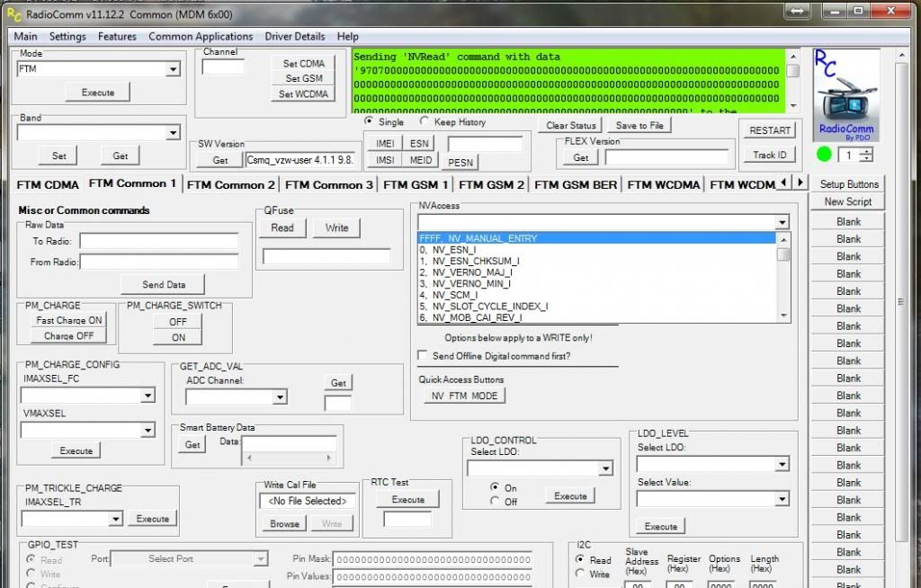
Task: Click the Save to File button
Action: point(639,125)
